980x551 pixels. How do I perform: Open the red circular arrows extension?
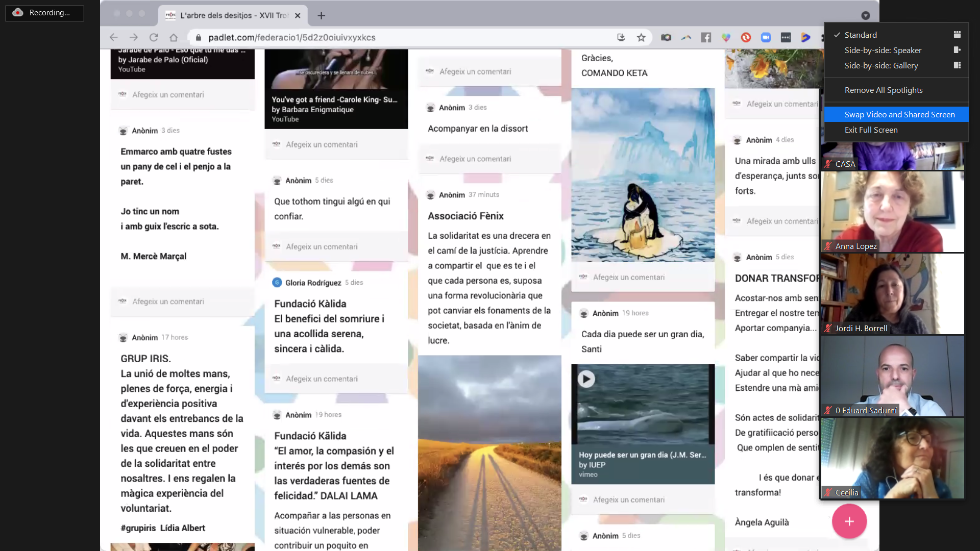[746, 37]
